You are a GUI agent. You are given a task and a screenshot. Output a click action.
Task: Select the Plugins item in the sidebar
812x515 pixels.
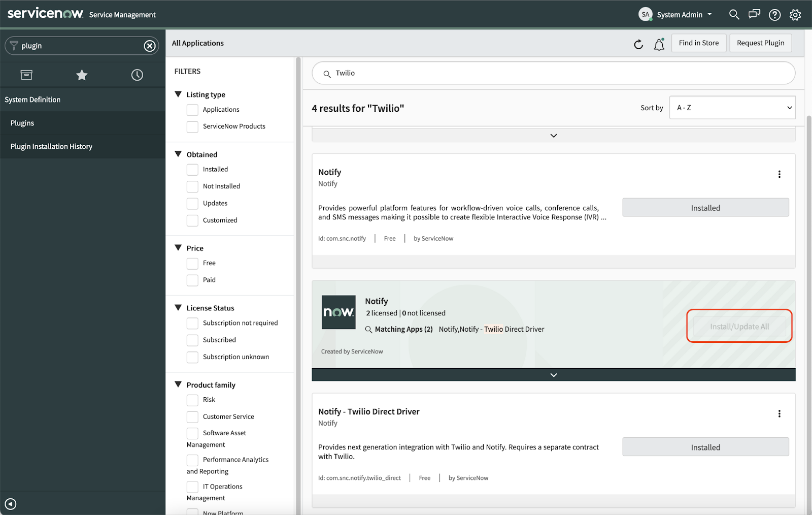pyautogui.click(x=22, y=122)
